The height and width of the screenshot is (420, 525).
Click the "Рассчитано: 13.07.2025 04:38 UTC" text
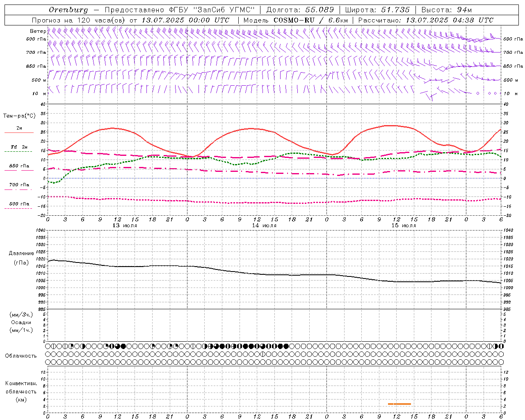(426, 20)
